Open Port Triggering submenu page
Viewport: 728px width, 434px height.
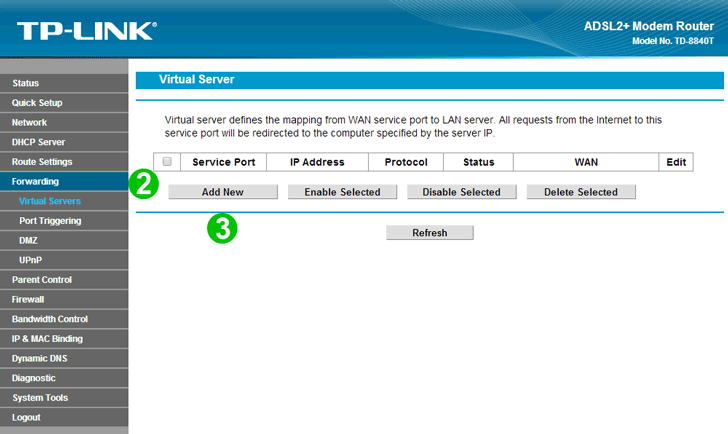64,221
